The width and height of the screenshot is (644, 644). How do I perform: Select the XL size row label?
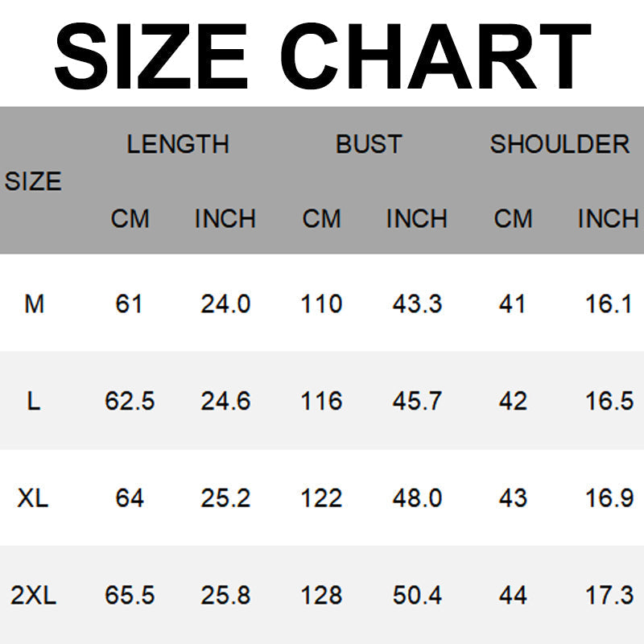point(33,498)
